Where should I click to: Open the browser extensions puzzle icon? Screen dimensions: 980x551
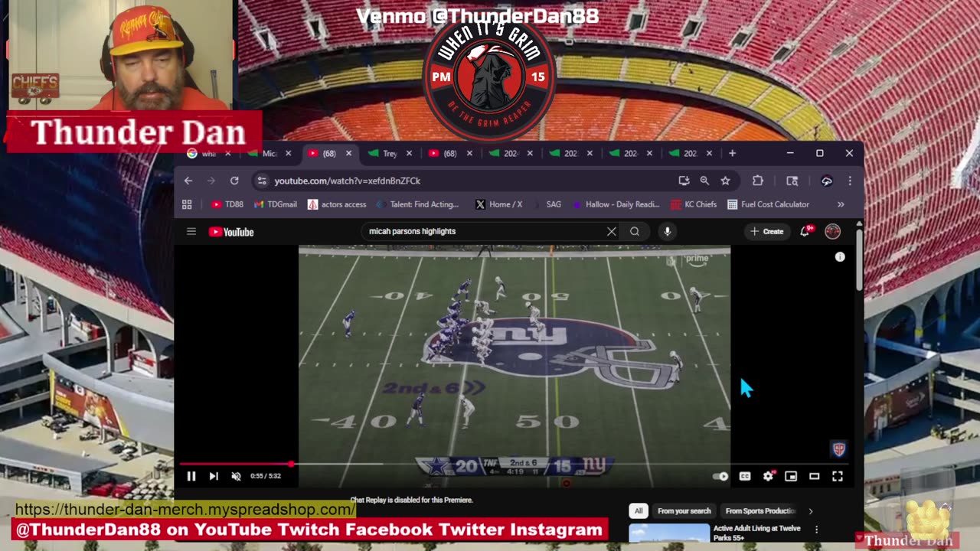pyautogui.click(x=758, y=181)
